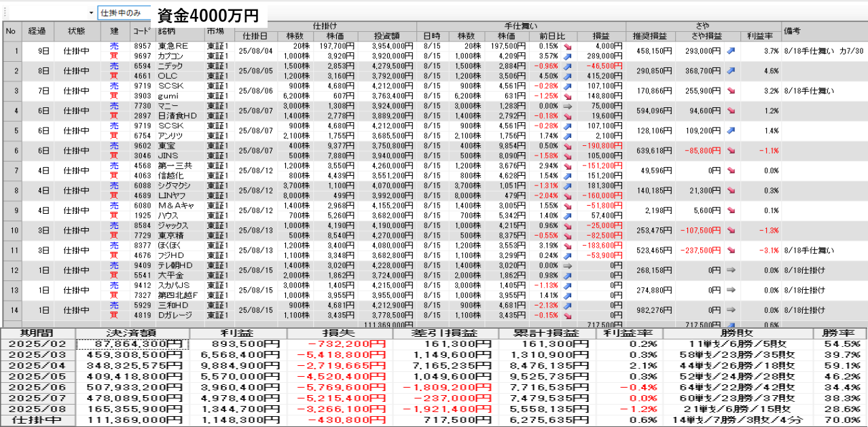Image resolution: width=868 pixels, height=427 pixels.
Task: Open the 仕掛中のみ filter combo box
Action: click(x=124, y=13)
